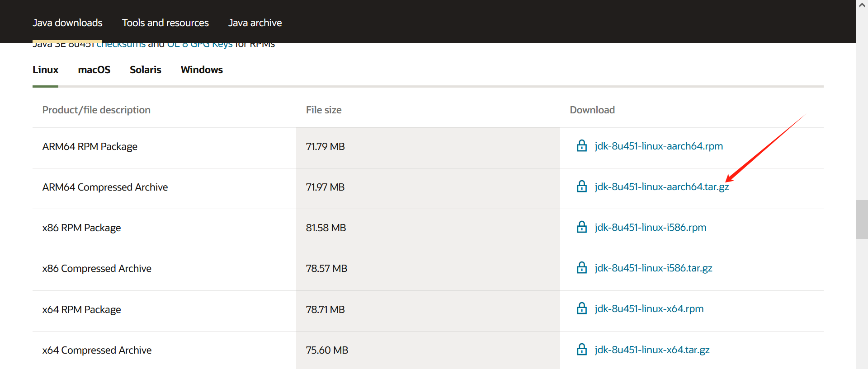
Task: Download jdk-8u451-linux-aarch64.tar.gz
Action: click(662, 187)
